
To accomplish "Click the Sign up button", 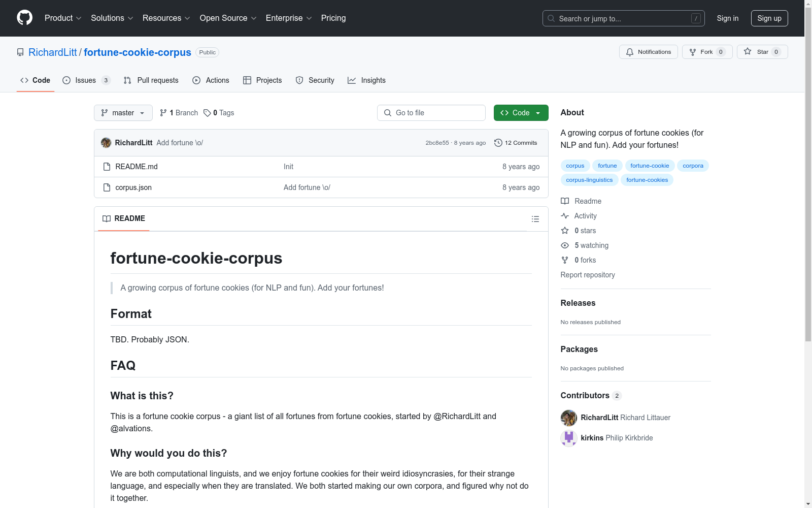I will (x=769, y=18).
